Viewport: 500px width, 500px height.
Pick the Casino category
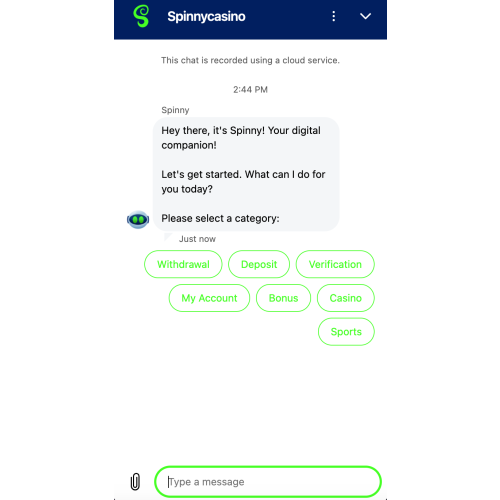[x=346, y=298]
